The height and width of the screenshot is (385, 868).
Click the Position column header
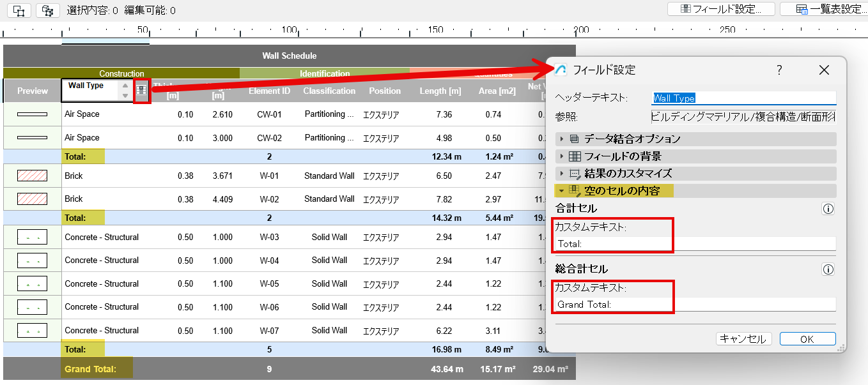pos(385,91)
